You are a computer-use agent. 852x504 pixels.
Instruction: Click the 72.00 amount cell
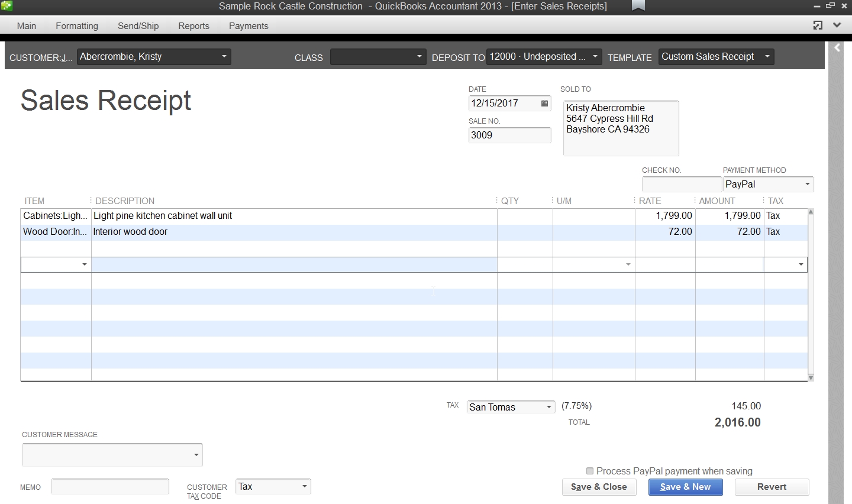[x=730, y=232]
